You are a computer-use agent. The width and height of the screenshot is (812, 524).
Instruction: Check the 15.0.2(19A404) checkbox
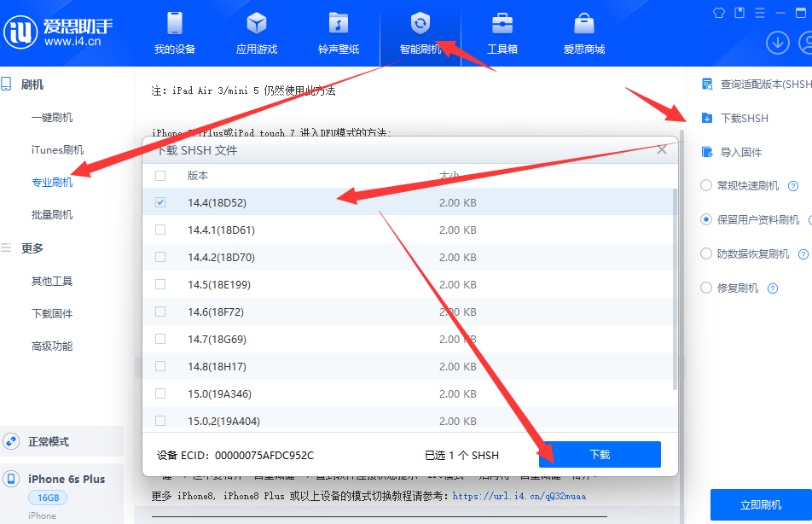pos(160,421)
